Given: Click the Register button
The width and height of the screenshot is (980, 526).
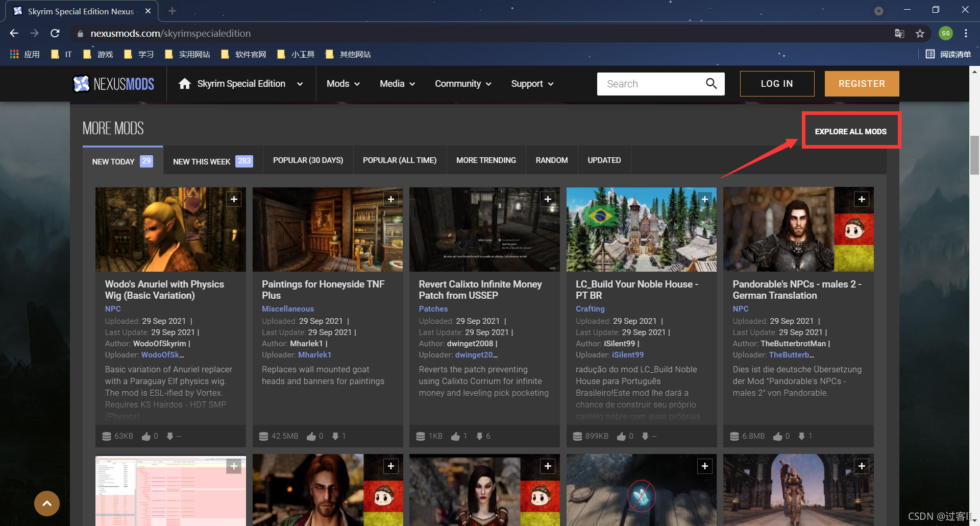Looking at the screenshot, I should click(x=862, y=84).
